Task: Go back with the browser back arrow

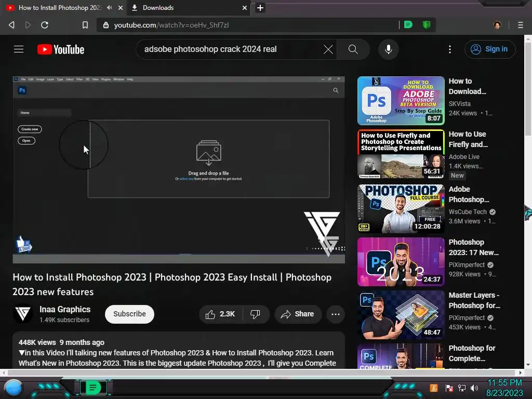Action: (11, 25)
